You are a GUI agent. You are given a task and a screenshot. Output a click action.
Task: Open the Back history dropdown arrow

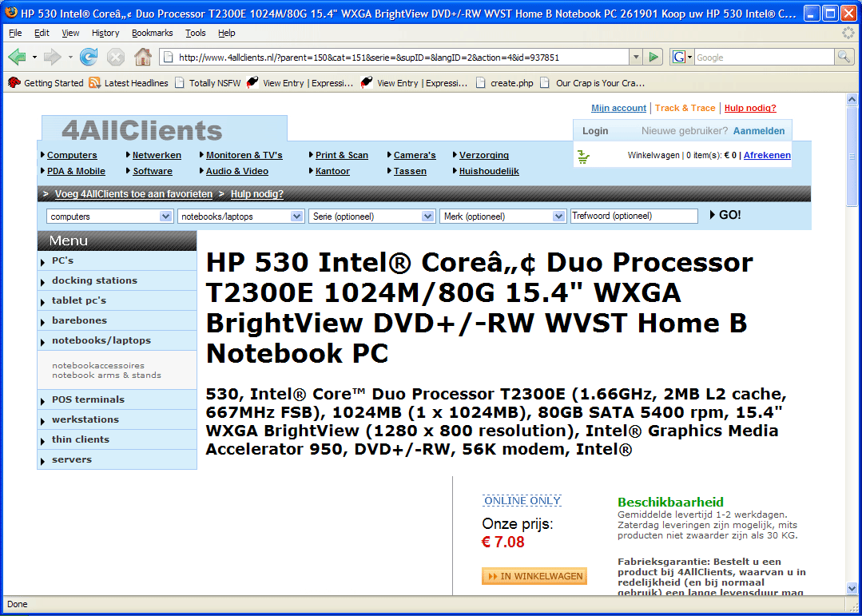click(34, 58)
